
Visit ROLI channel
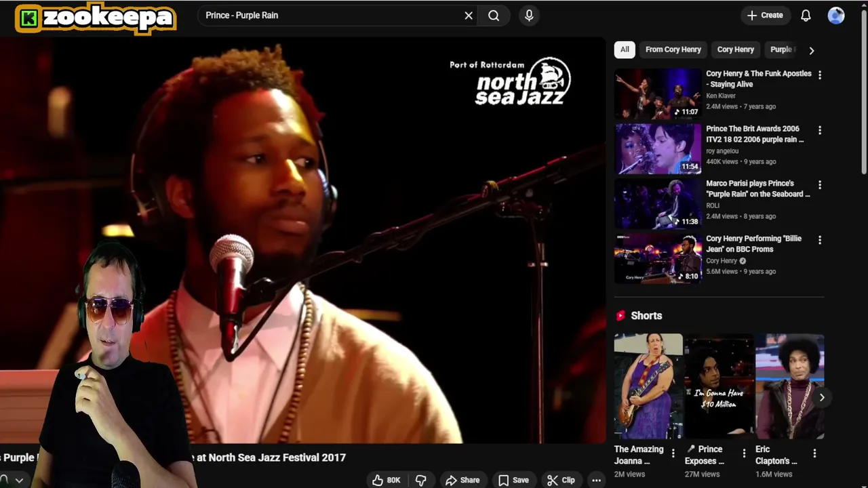pyautogui.click(x=713, y=205)
